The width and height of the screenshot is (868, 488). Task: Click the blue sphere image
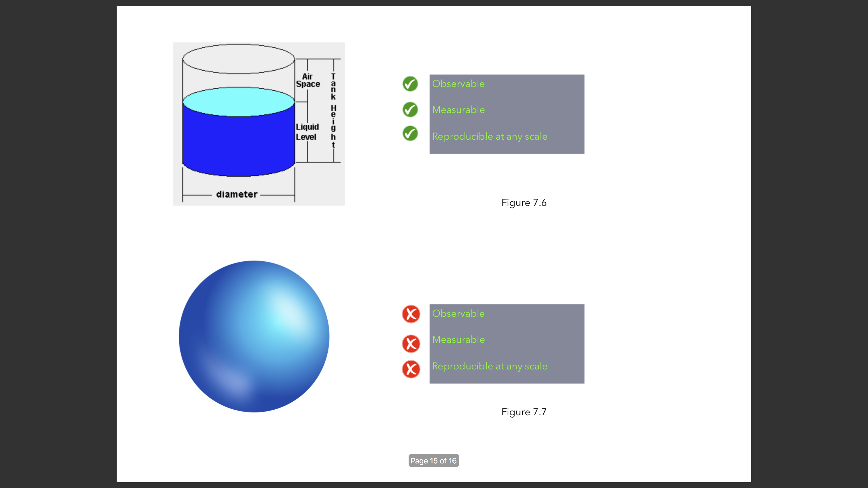(x=254, y=336)
